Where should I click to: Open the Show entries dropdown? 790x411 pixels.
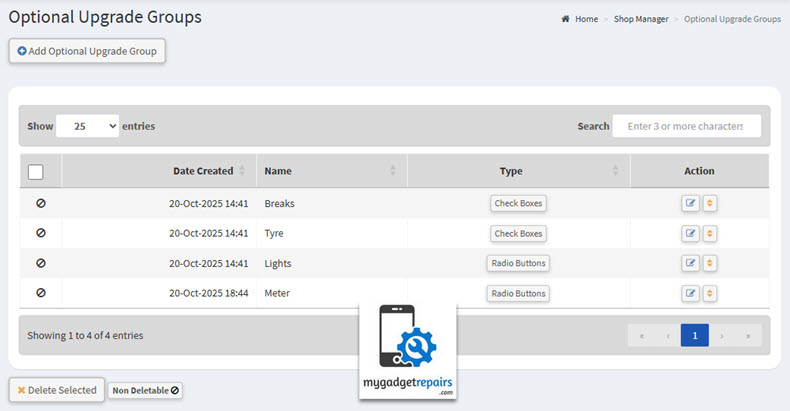pyautogui.click(x=87, y=126)
